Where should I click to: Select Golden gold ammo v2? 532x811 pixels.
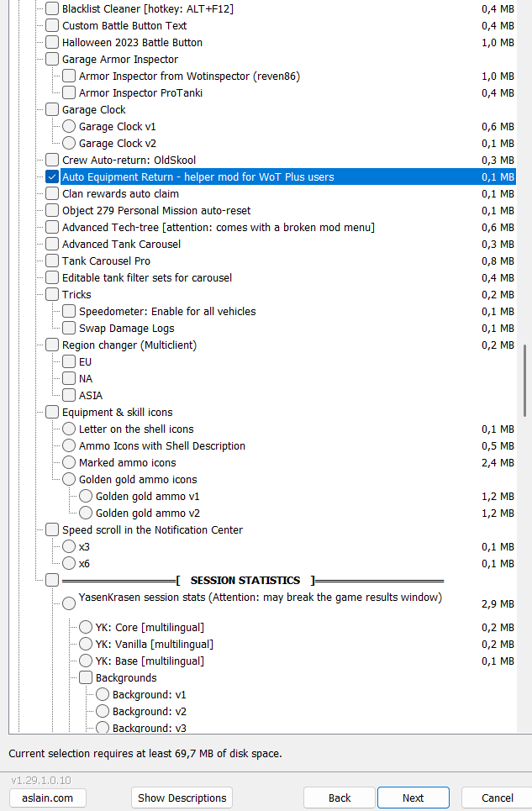point(86,513)
